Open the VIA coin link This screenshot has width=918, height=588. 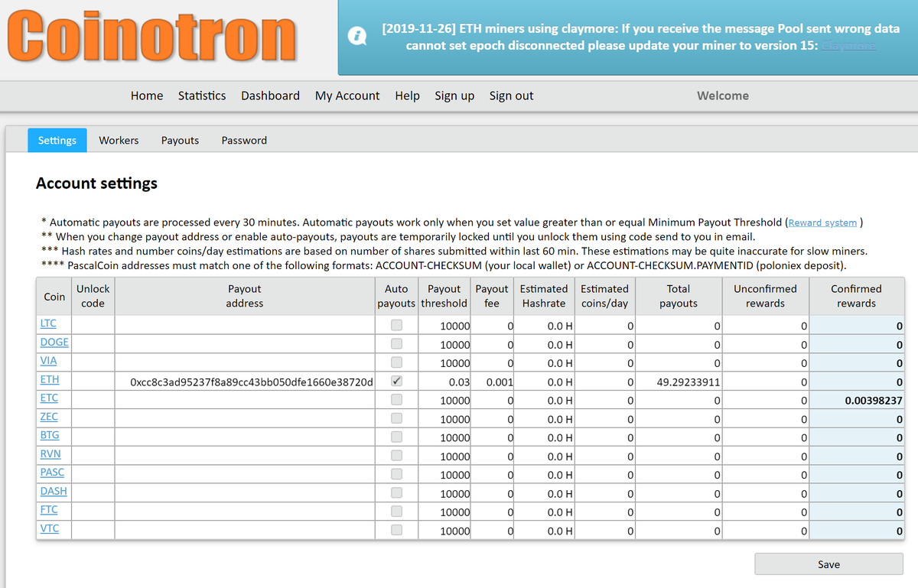48,360
